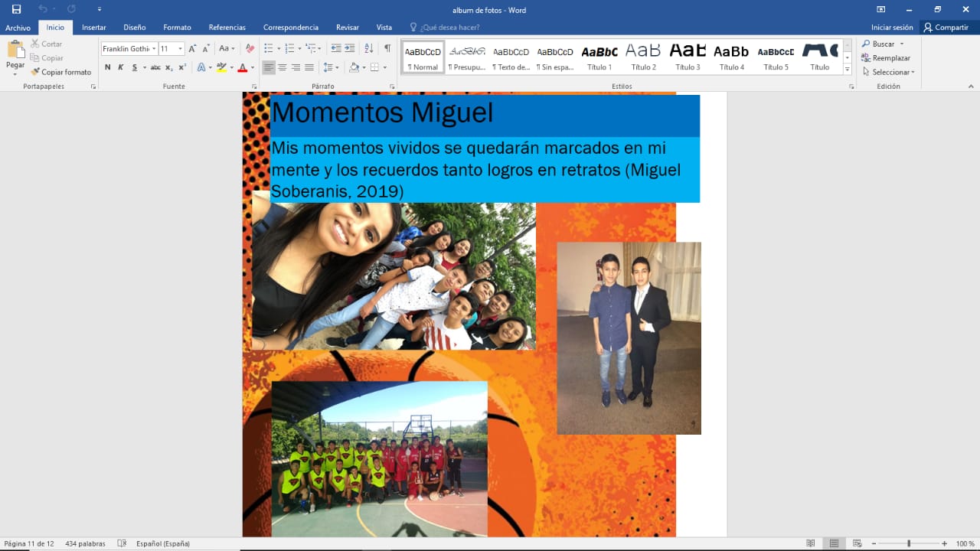This screenshot has width=980, height=551.
Task: Expand the styles gallery More arrow
Action: pyautogui.click(x=848, y=69)
